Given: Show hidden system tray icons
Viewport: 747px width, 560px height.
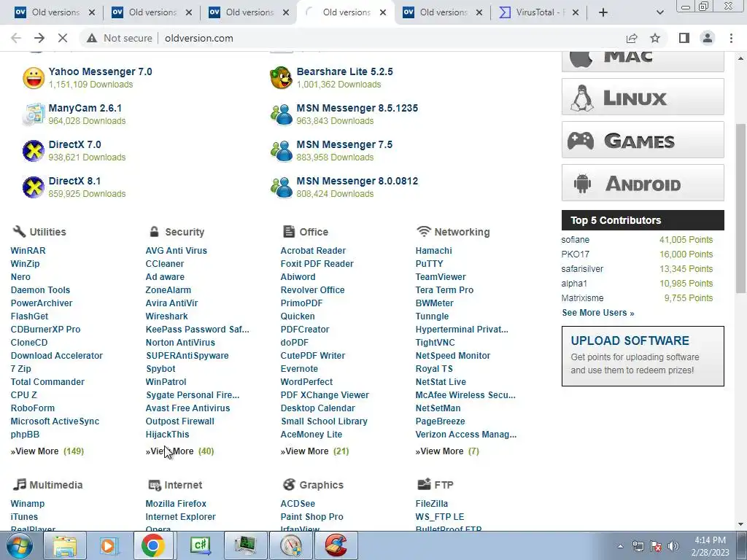Looking at the screenshot, I should pyautogui.click(x=620, y=546).
